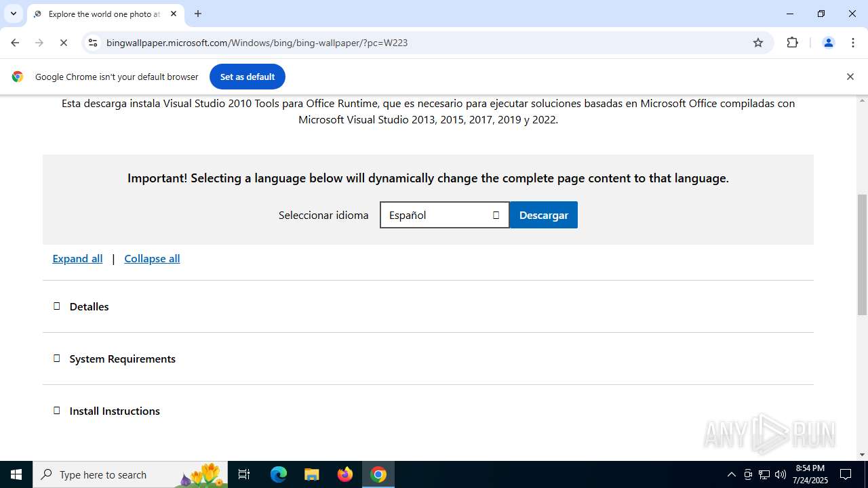The image size is (868, 488).
Task: Click the meet-now camera tray icon
Action: pos(748,474)
